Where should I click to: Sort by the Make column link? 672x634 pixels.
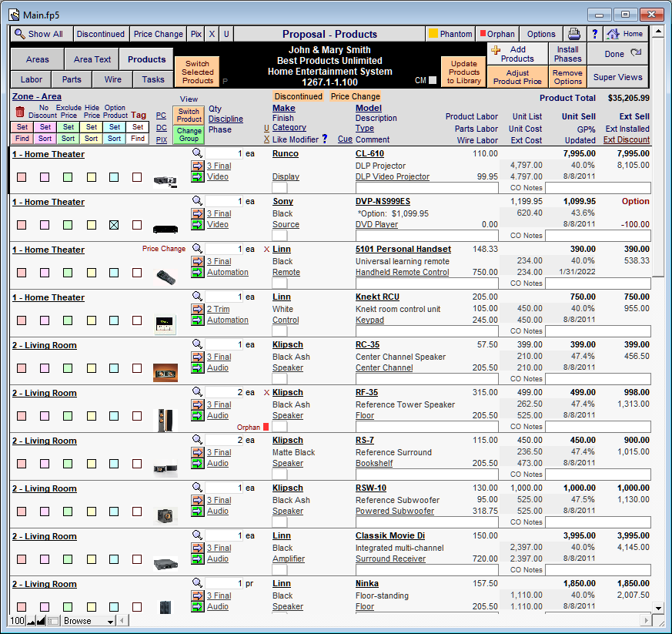click(x=284, y=108)
